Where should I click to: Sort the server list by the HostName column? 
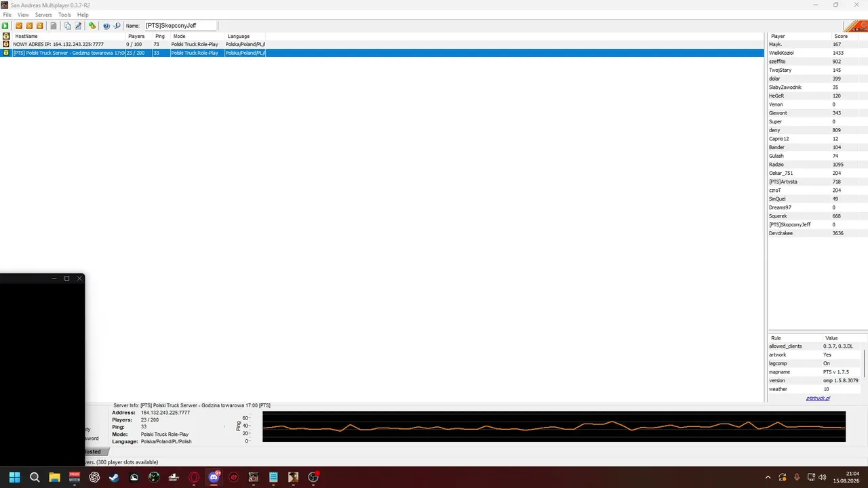(68, 36)
